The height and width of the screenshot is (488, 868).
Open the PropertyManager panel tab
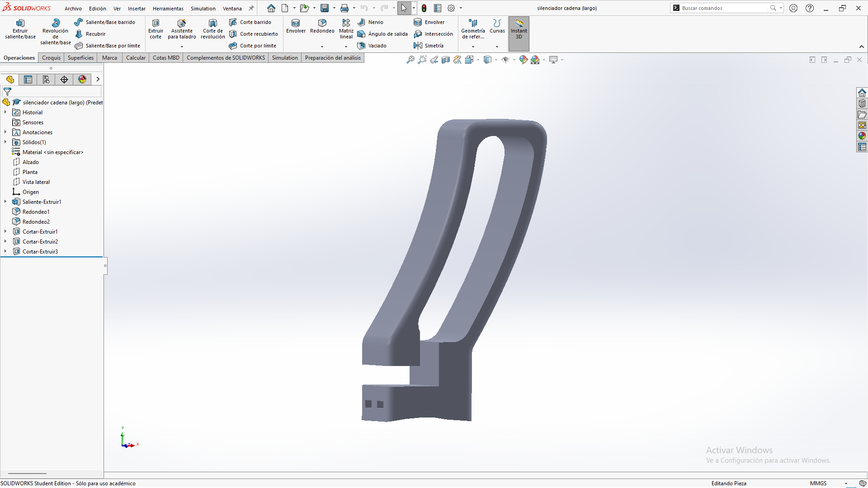28,80
